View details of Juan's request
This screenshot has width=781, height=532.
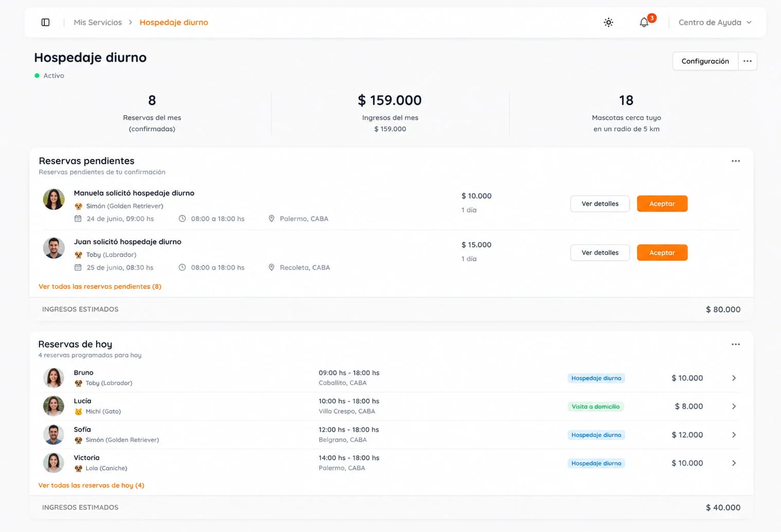(x=600, y=252)
